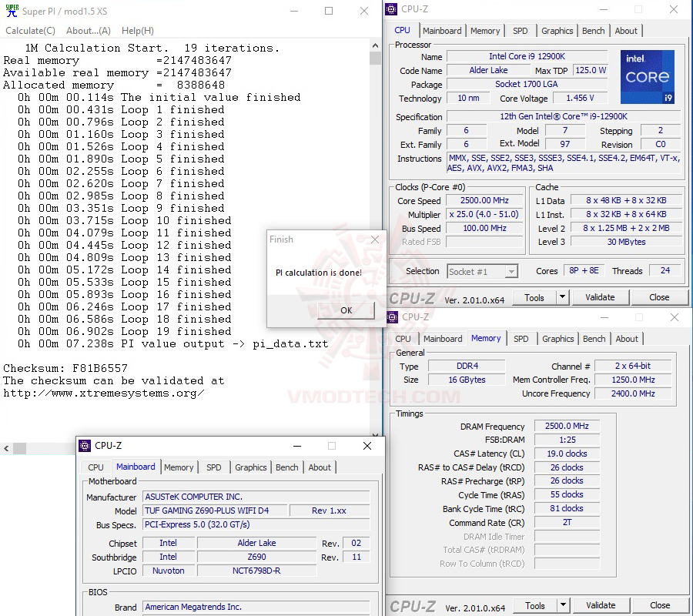Select SPD tab in Mainboard CPU-Z window
Viewport: 693px width, 616px height.
pos(214,467)
